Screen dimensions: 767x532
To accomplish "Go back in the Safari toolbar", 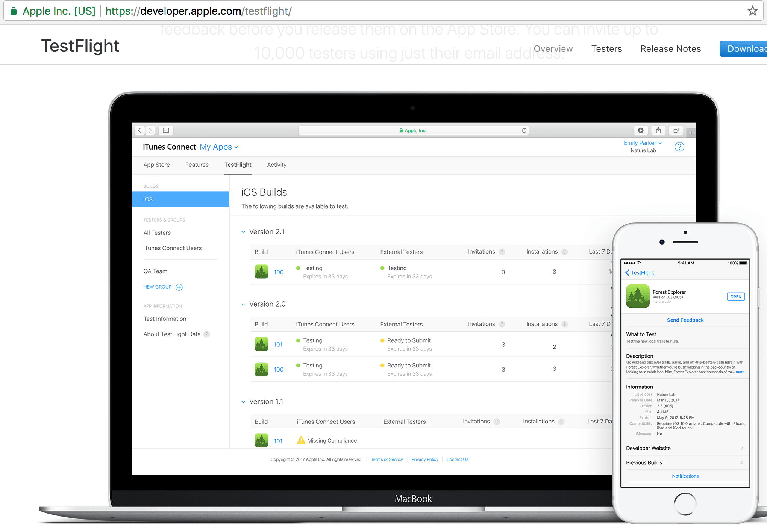I will click(139, 130).
